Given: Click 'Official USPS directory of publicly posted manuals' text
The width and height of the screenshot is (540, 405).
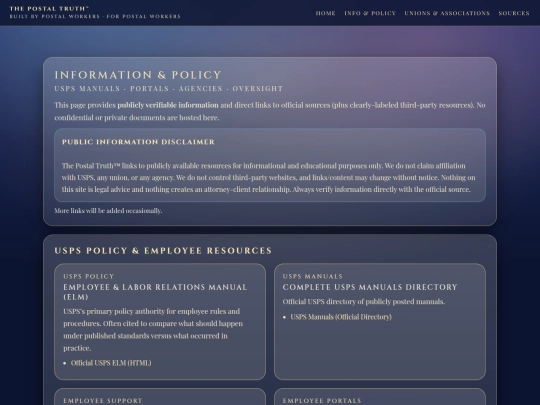Looking at the screenshot, I should (x=364, y=302).
